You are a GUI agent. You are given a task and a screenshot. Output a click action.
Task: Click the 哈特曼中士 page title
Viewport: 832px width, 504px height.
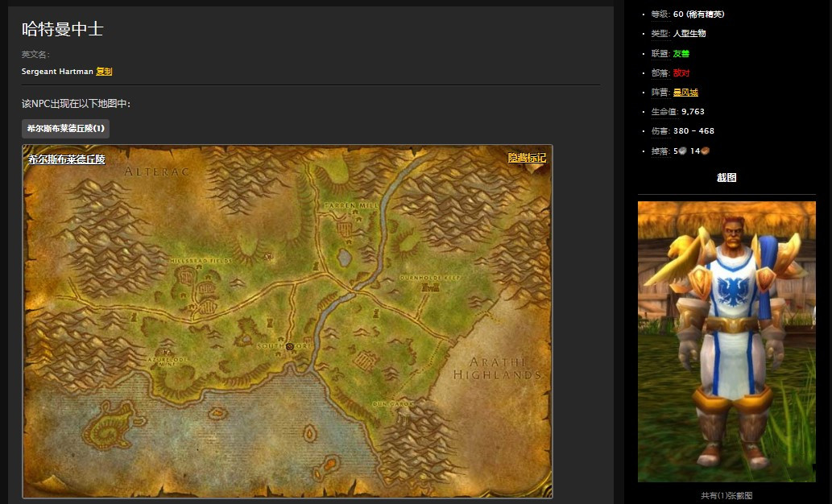(x=62, y=30)
